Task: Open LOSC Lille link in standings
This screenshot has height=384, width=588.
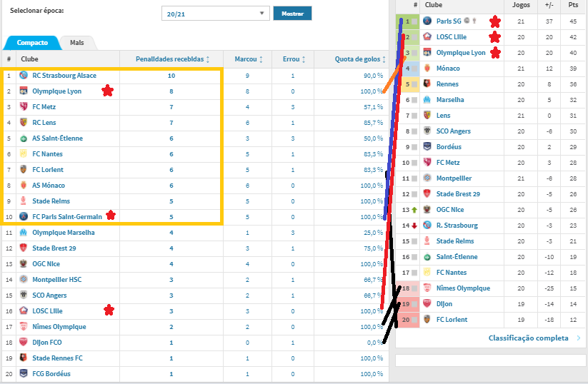Action: pos(452,36)
